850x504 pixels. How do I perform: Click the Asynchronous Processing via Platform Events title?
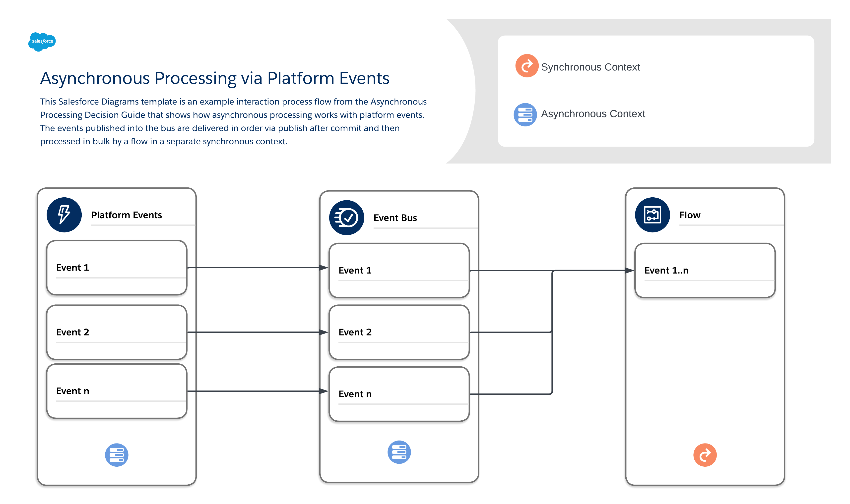coord(214,78)
